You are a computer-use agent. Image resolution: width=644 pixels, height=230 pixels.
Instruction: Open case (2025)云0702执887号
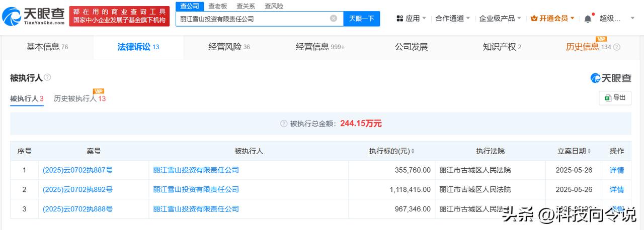coord(78,170)
